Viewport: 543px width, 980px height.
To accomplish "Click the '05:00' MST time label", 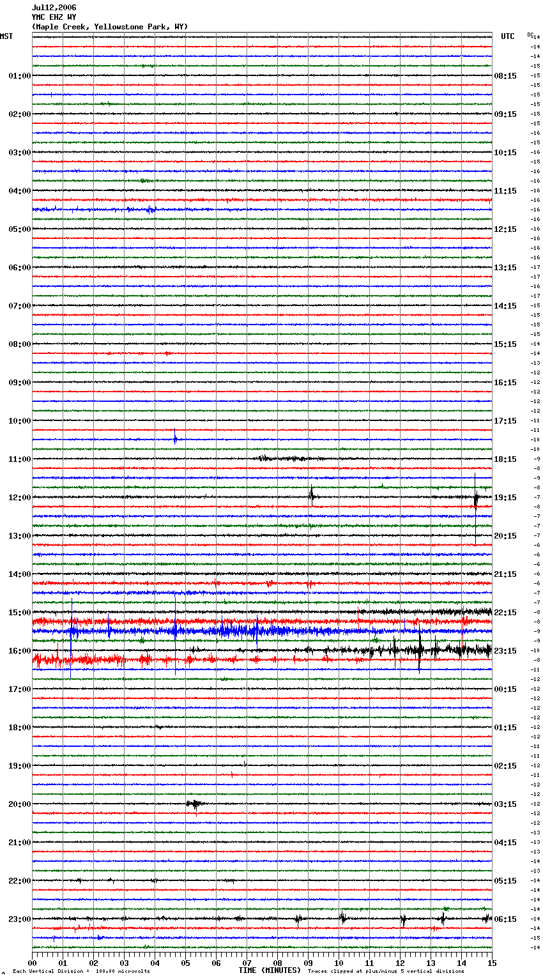I will [20, 229].
